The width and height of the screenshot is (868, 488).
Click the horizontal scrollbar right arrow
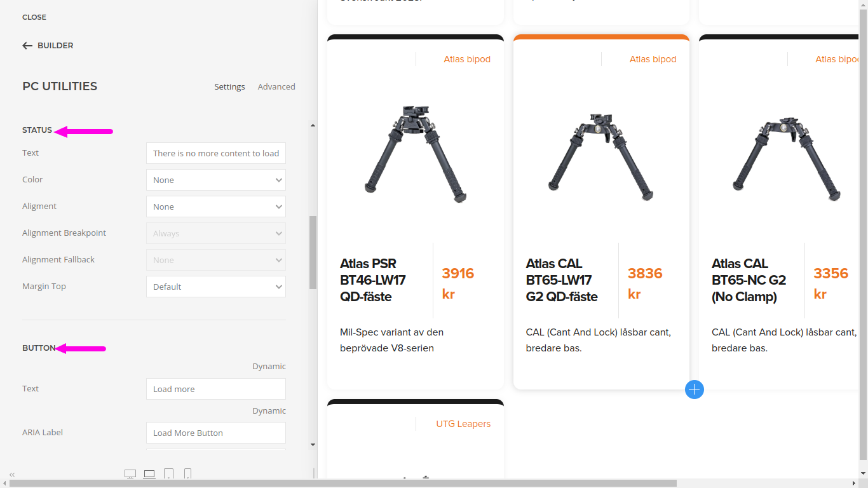(853, 484)
